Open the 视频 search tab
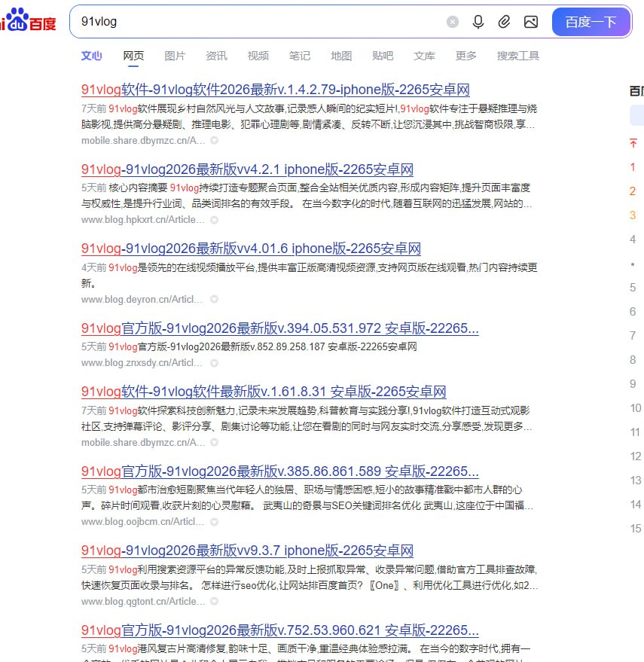This screenshot has height=662, width=644. 258,56
